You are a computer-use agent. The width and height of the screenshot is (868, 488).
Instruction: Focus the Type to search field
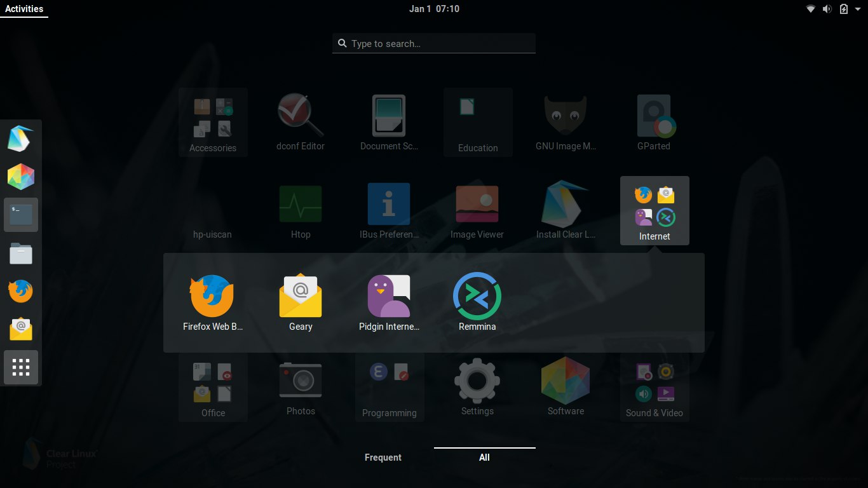click(x=434, y=43)
